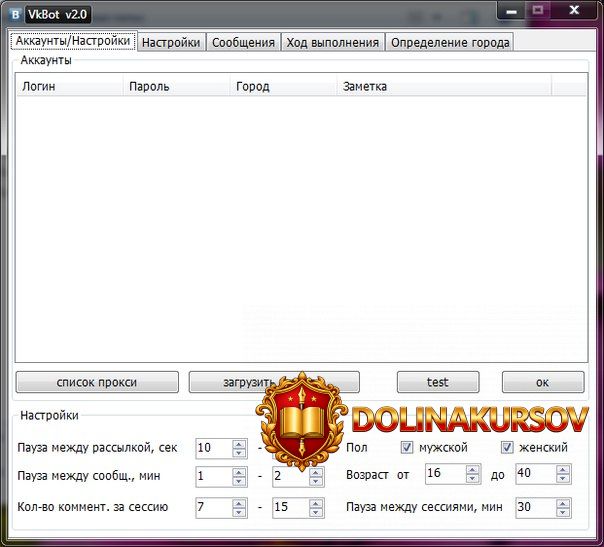Switch to the Ход выполнения tab

click(x=333, y=42)
